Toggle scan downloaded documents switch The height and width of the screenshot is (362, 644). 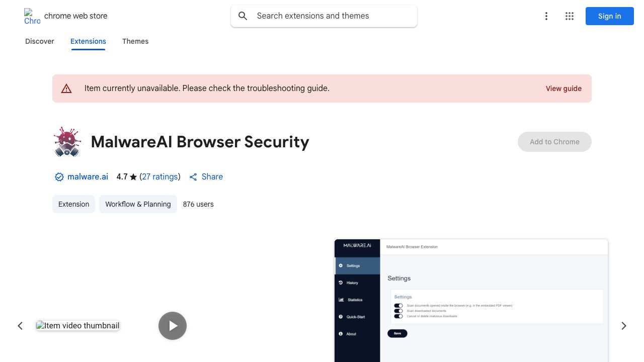(398, 311)
